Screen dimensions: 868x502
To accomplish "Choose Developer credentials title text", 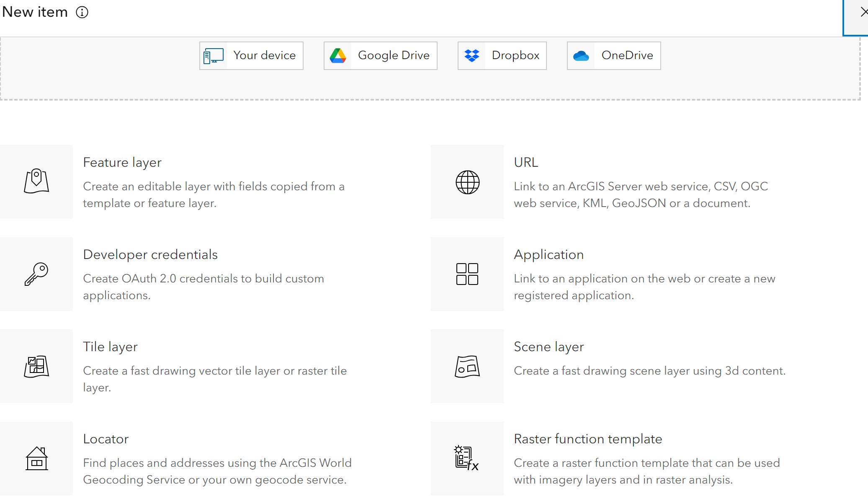I will point(150,255).
